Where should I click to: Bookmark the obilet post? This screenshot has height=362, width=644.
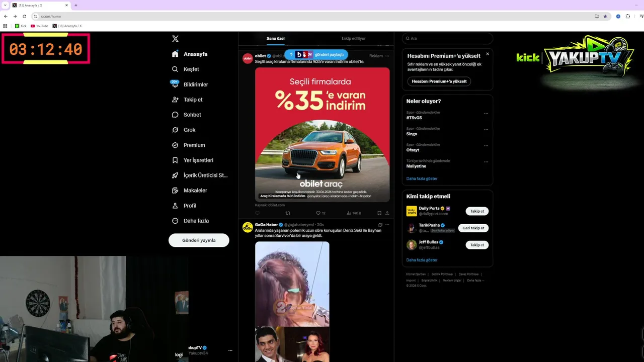(379, 213)
